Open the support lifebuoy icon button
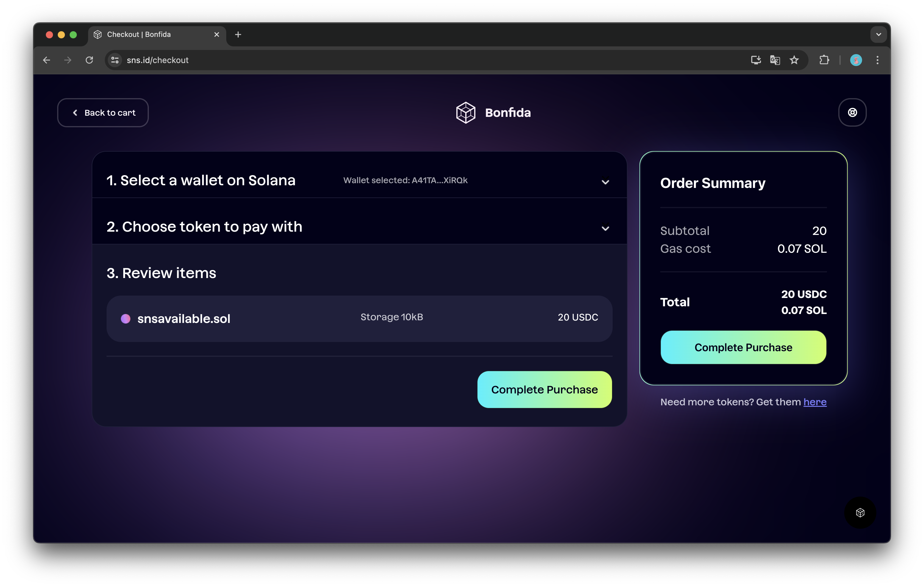 click(852, 112)
